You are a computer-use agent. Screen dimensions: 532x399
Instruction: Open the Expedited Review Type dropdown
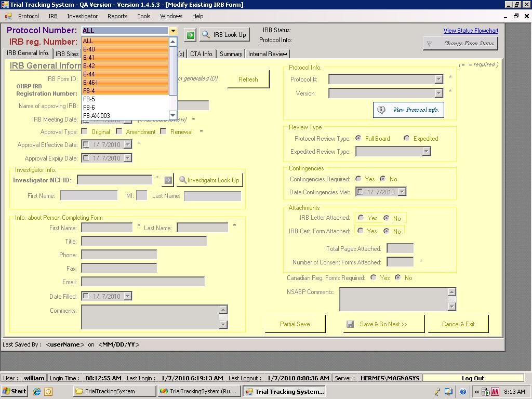(x=427, y=151)
